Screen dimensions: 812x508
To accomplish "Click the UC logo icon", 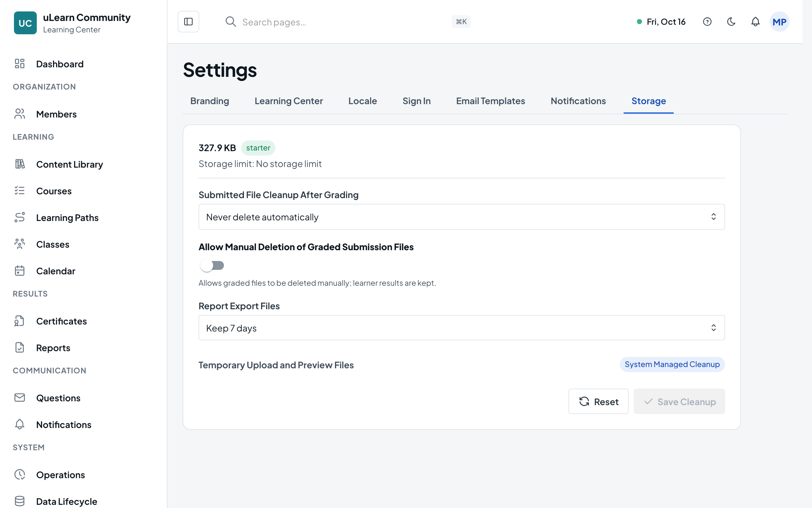I will pos(25,23).
